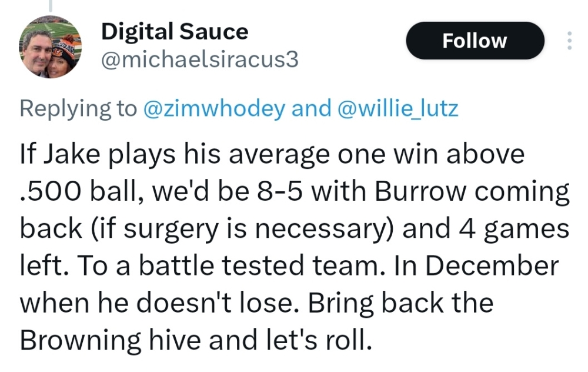Open the more options three-dot menu
Screen dimensions: 588x372
point(569,41)
